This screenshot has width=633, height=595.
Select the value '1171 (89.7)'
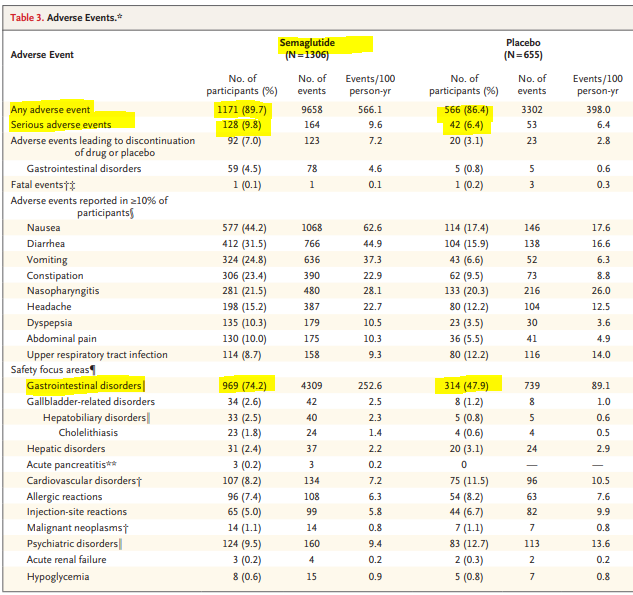pos(242,110)
